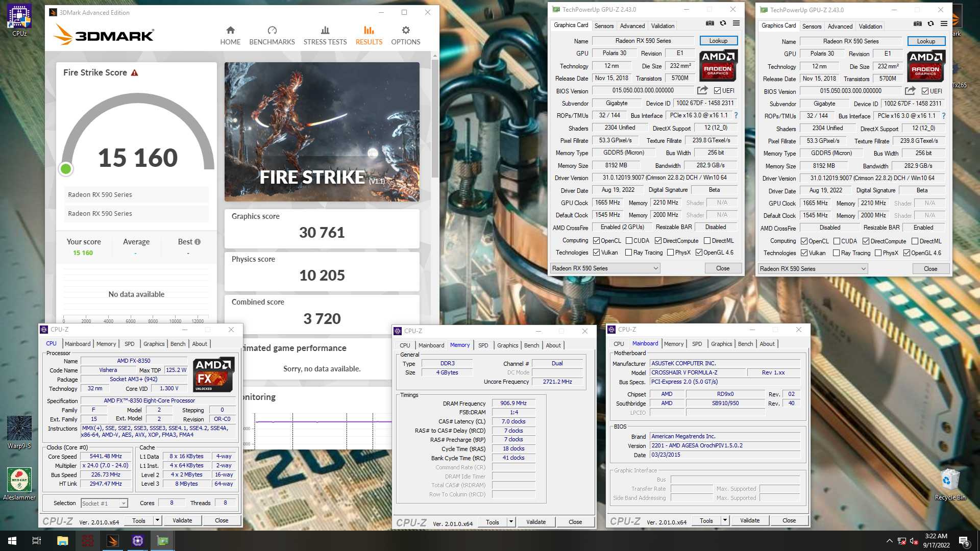Open File Explorer from taskbar

[x=62, y=541]
